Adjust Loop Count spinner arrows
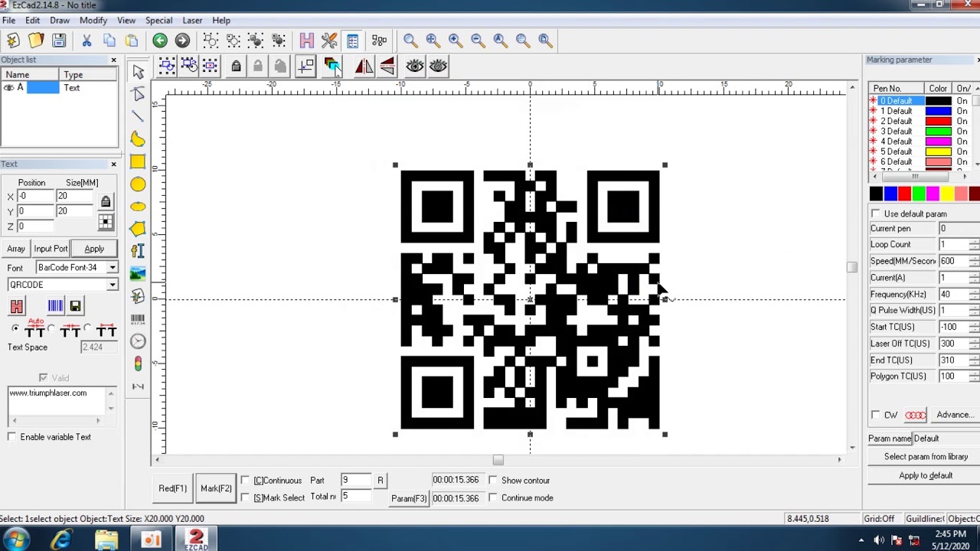980x551 pixels. click(x=975, y=245)
